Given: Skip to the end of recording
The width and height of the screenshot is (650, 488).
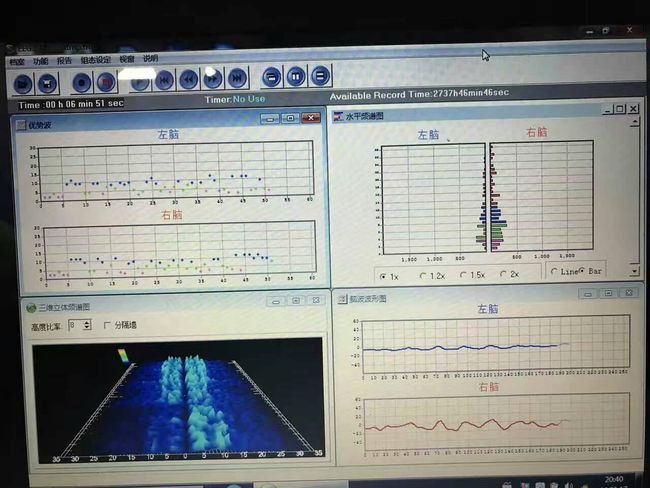Looking at the screenshot, I should coord(237,78).
